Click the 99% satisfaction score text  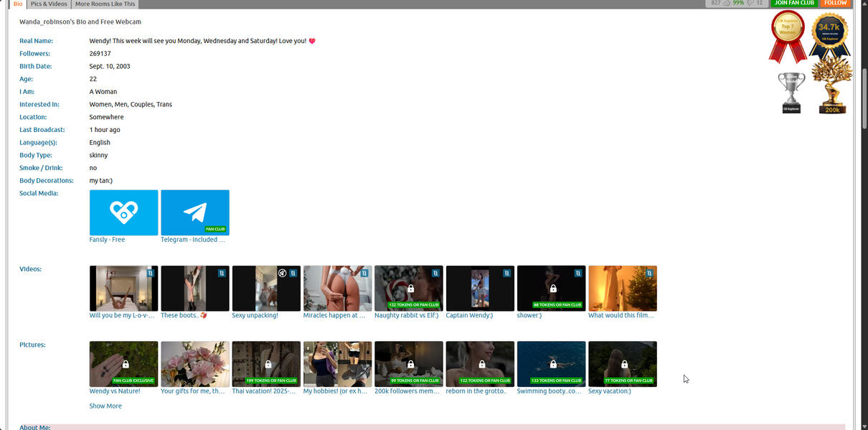point(738,3)
